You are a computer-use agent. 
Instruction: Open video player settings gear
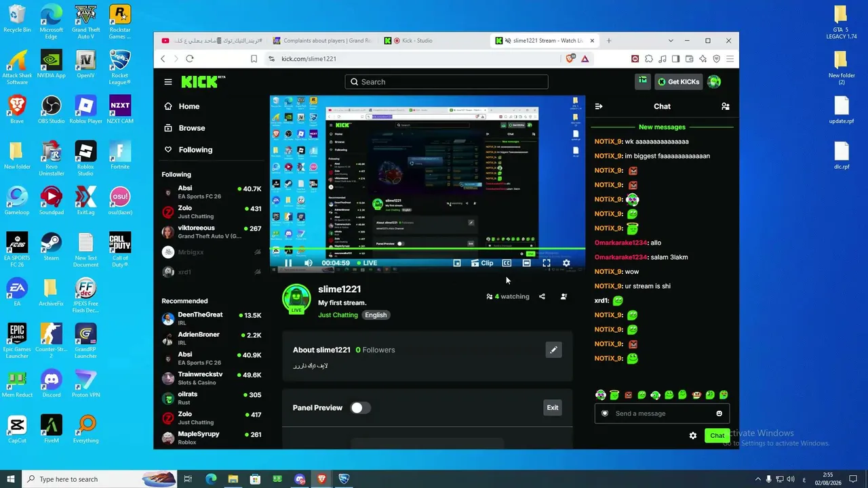pos(566,263)
